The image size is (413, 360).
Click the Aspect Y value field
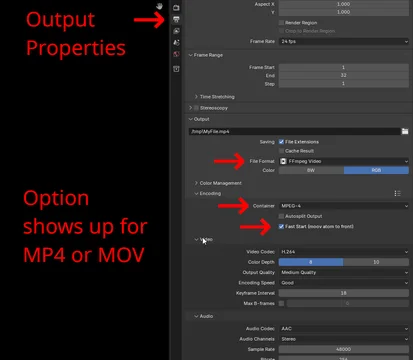(344, 12)
